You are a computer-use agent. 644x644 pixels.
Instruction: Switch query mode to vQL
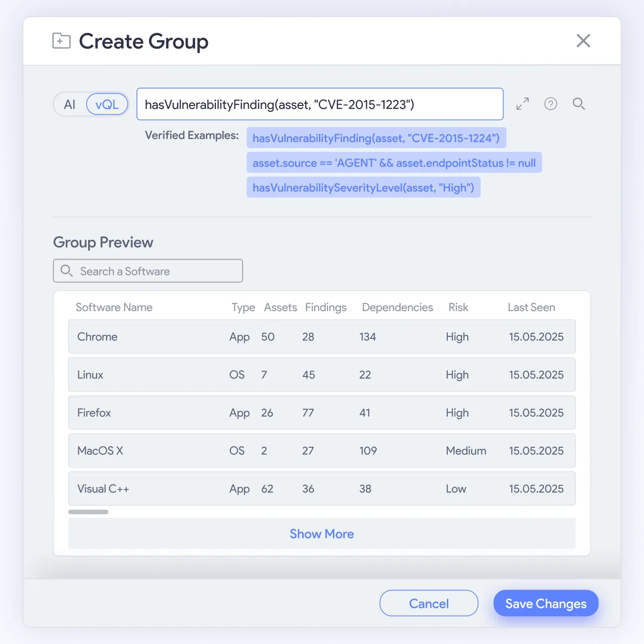click(x=107, y=105)
